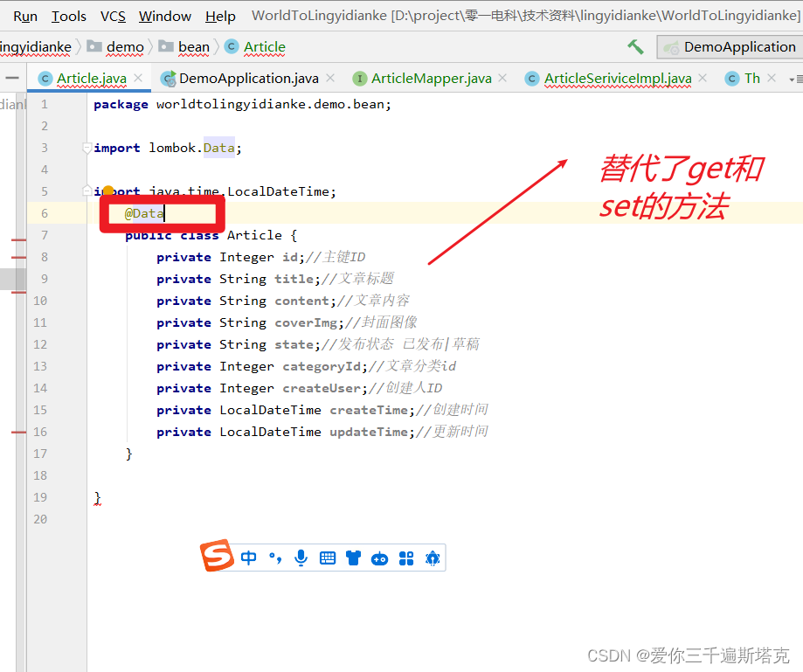The image size is (803, 672).
Task: Click the Sogou game controller icon
Action: [x=379, y=558]
